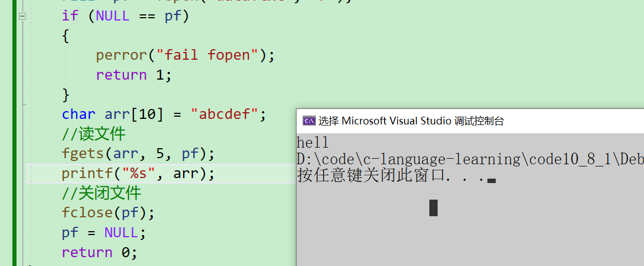Click the printf("%s", arr) line

[138, 174]
